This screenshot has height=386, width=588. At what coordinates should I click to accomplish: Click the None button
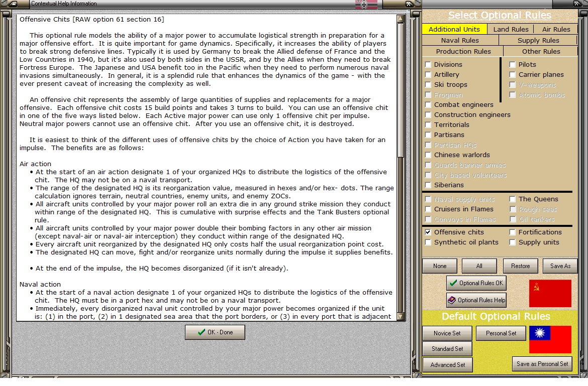[440, 266]
